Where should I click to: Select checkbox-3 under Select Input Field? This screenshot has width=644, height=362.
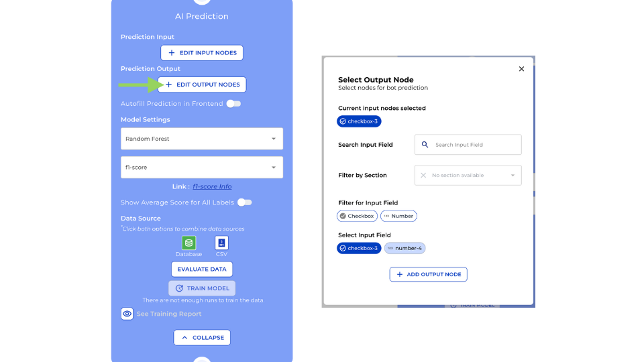tap(359, 248)
